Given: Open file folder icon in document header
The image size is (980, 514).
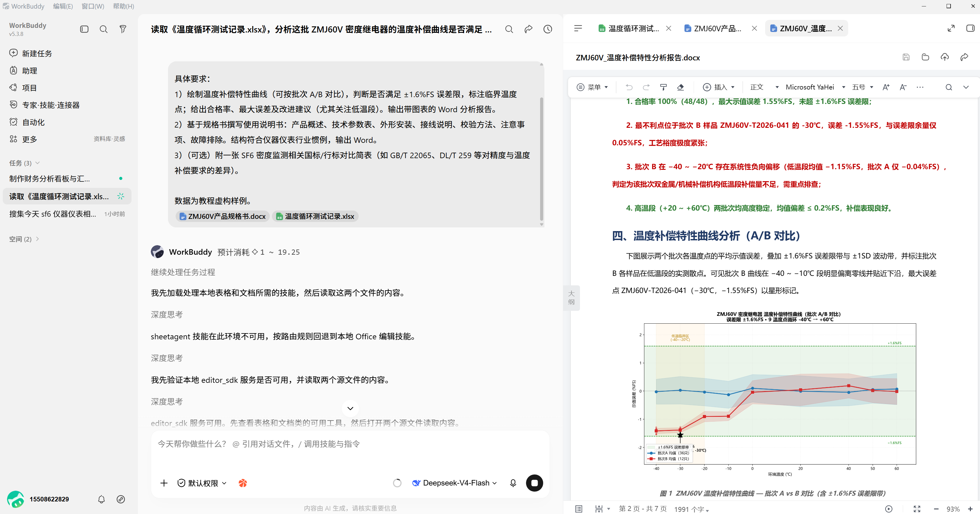Looking at the screenshot, I should 925,57.
